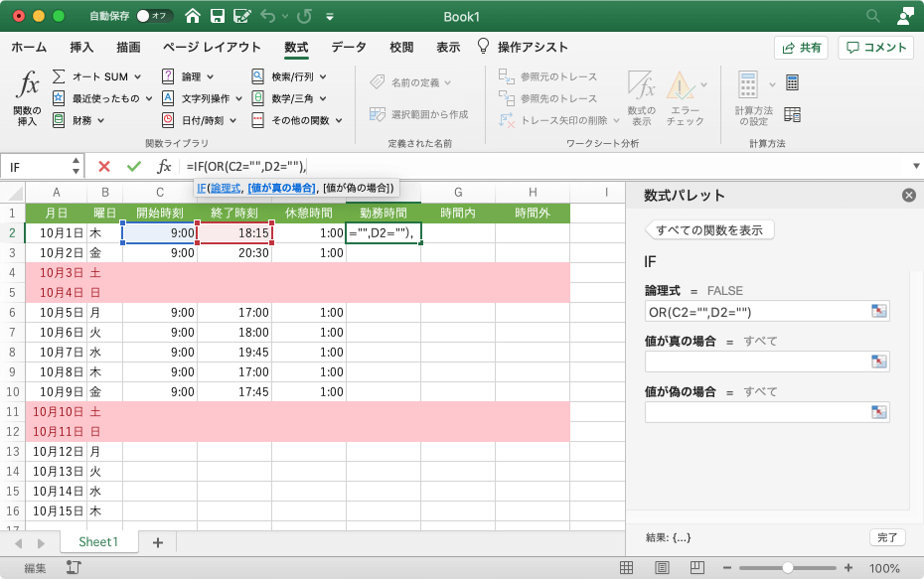Click the 操作アシスト lightbulb tell me box
The width and height of the screenshot is (924, 579).
(x=523, y=47)
